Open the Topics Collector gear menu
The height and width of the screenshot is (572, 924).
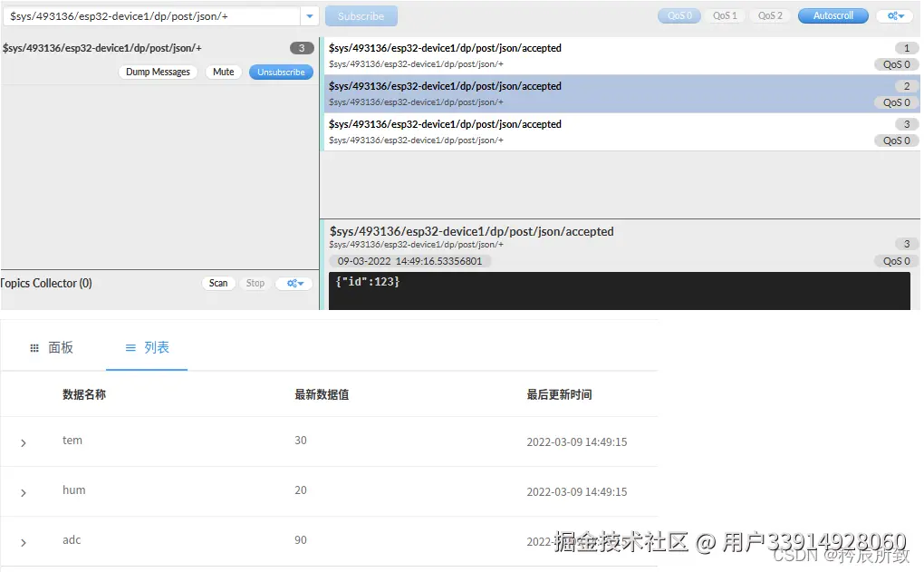(294, 284)
